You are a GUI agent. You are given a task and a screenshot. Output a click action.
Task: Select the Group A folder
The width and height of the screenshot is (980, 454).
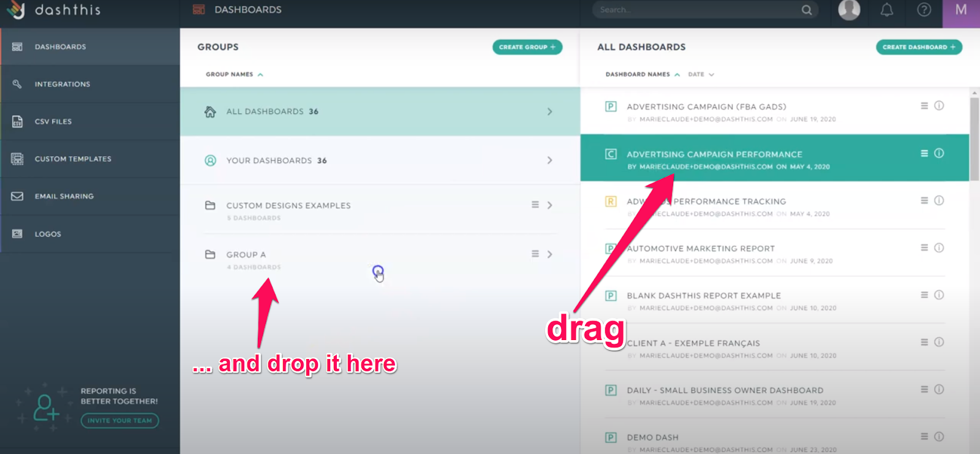click(x=380, y=259)
